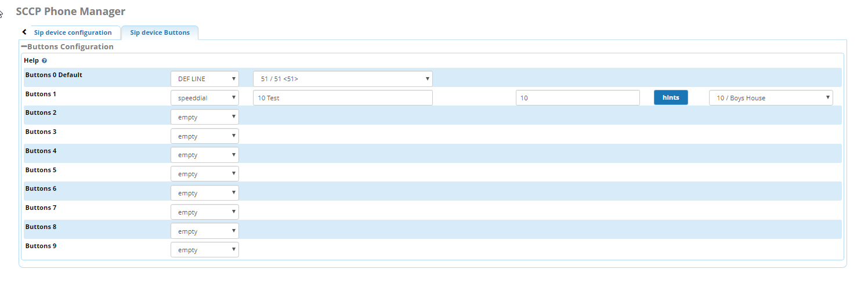Open Buttons 3 empty type dropdown
The width and height of the screenshot is (868, 287).
click(205, 136)
